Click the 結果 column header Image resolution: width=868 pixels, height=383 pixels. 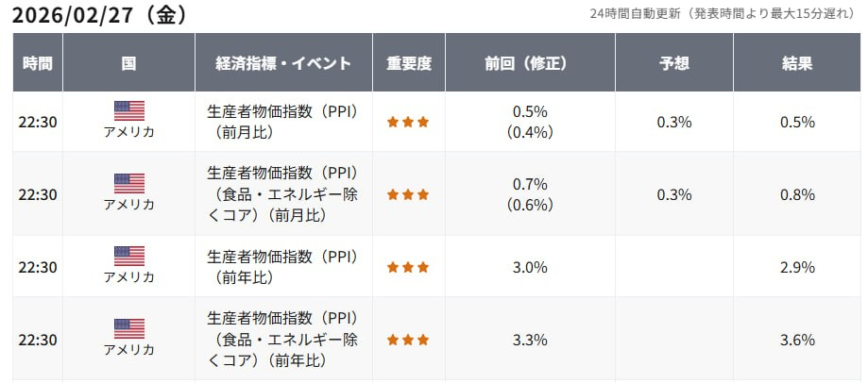(x=798, y=64)
